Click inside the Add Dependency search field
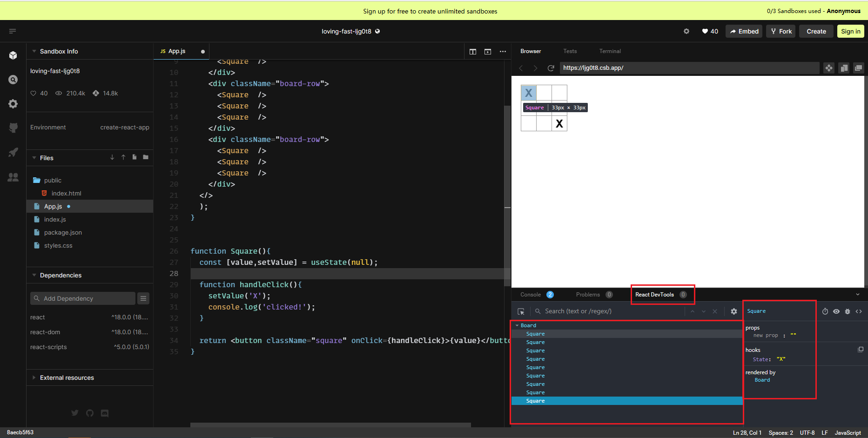 [x=82, y=298]
